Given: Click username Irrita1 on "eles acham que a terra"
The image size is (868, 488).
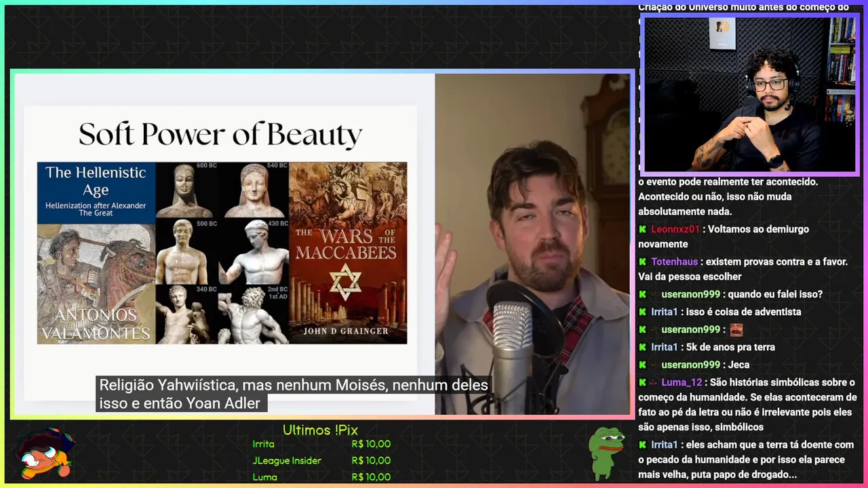Looking at the screenshot, I should tap(665, 445).
